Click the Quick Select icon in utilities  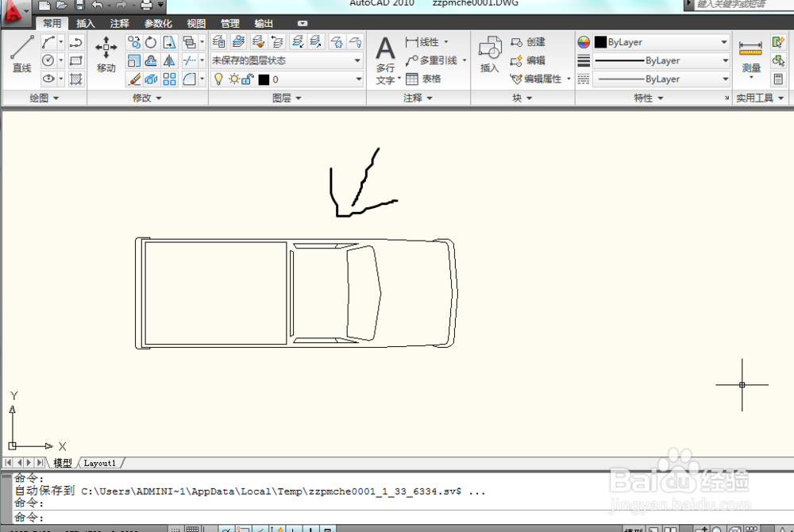pyautogui.click(x=778, y=42)
